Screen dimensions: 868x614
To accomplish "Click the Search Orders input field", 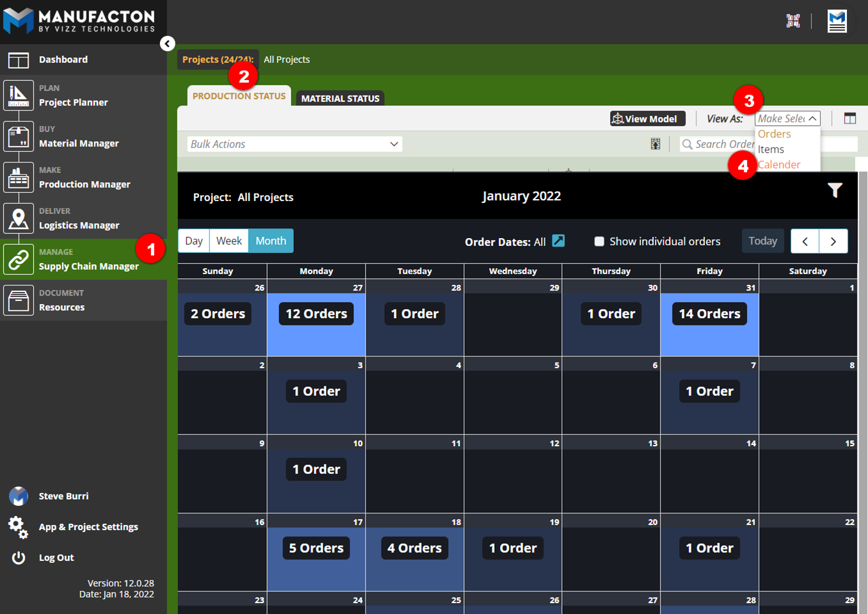I will pyautogui.click(x=720, y=144).
